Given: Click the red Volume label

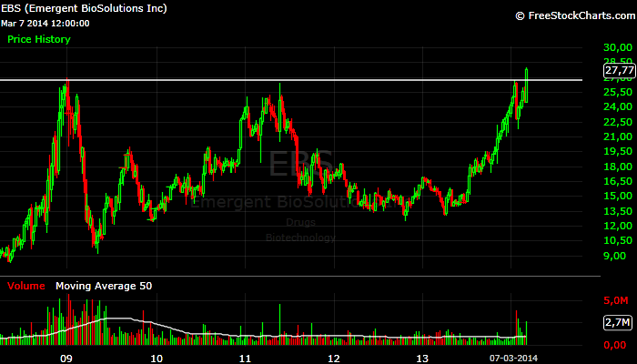Looking at the screenshot, I should point(26,286).
